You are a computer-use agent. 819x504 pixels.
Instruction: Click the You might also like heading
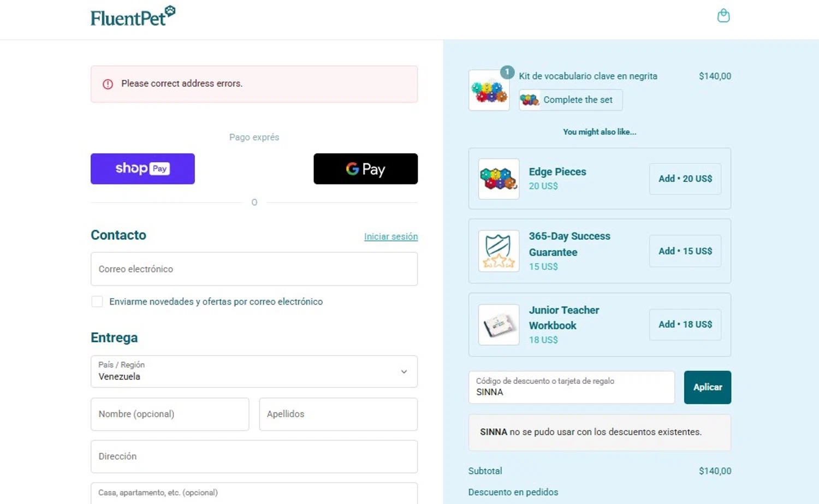pos(600,132)
